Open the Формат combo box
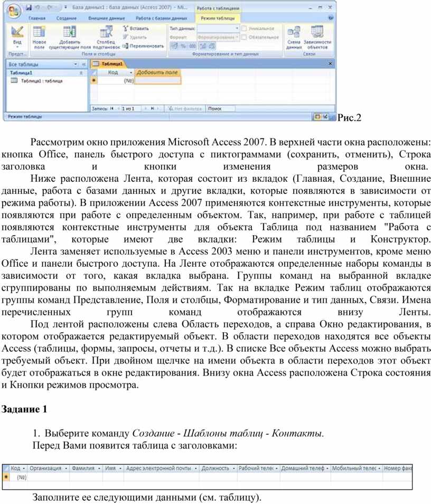431x504 pixels. [x=218, y=38]
